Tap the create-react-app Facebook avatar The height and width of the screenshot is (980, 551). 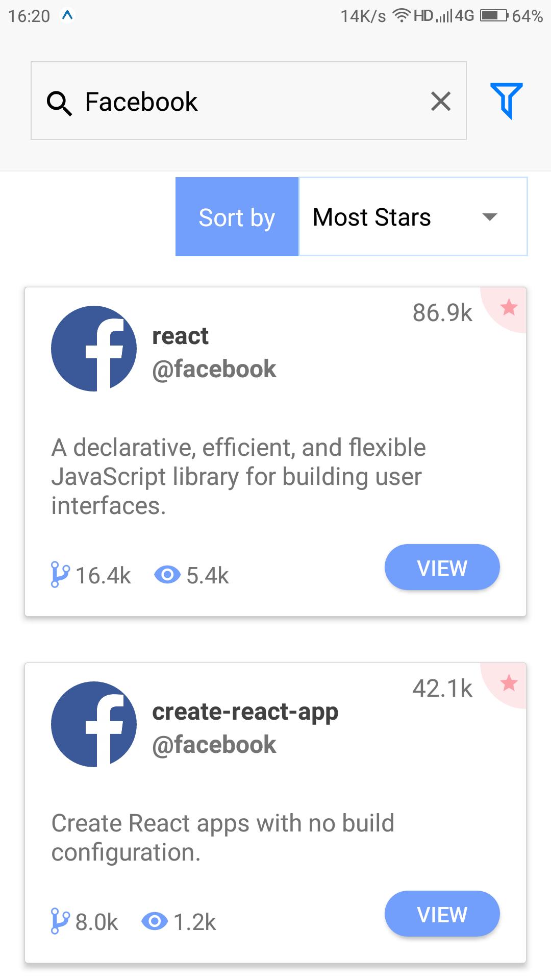pos(94,724)
